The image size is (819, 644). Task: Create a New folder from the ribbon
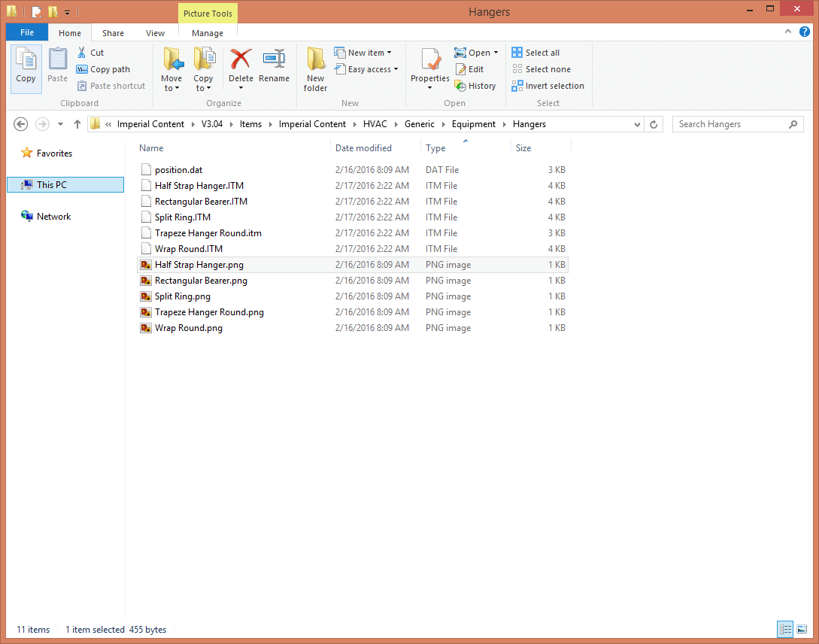pyautogui.click(x=315, y=68)
